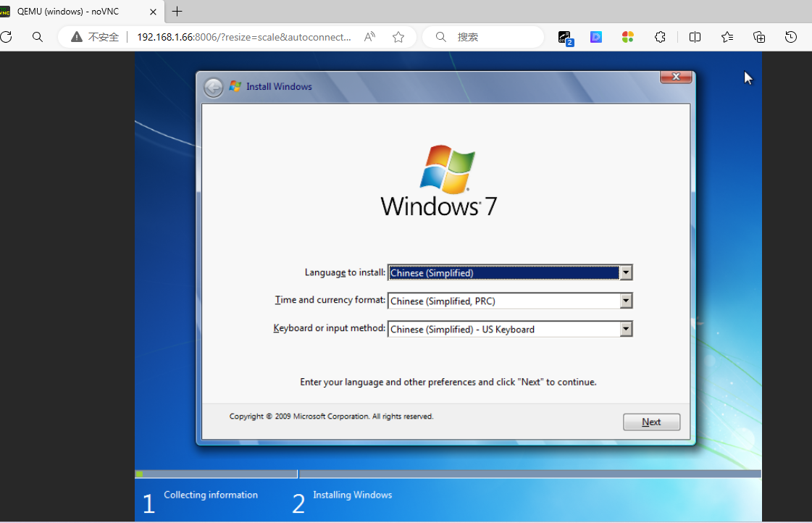This screenshot has width=812, height=523.
Task: Open the Favorites list icon
Action: pos(727,37)
